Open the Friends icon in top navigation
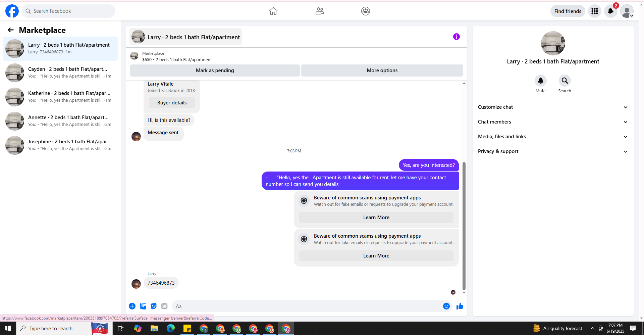The width and height of the screenshot is (644, 335). pos(320,11)
